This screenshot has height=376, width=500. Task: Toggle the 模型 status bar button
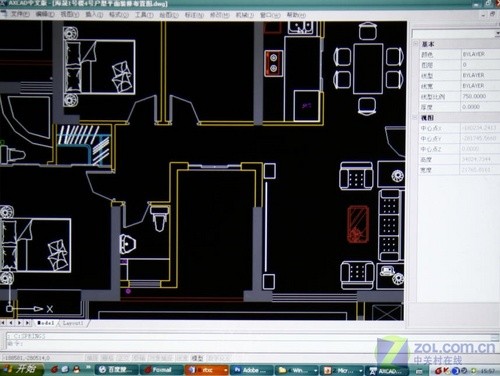(197, 358)
